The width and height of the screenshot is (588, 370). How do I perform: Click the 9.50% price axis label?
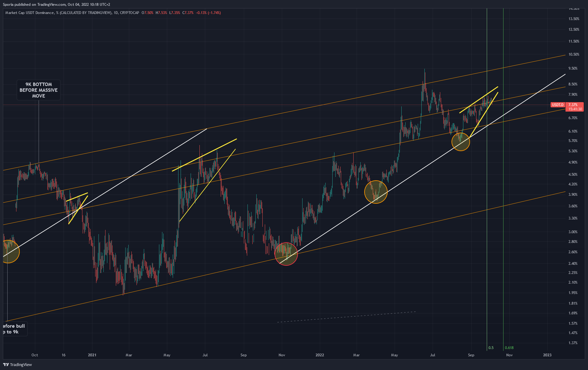coord(573,68)
